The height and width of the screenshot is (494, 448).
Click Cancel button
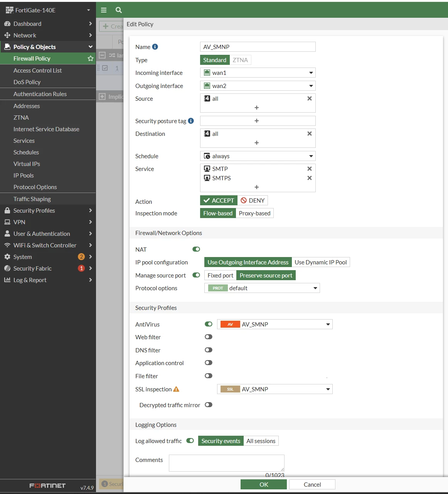pos(312,484)
